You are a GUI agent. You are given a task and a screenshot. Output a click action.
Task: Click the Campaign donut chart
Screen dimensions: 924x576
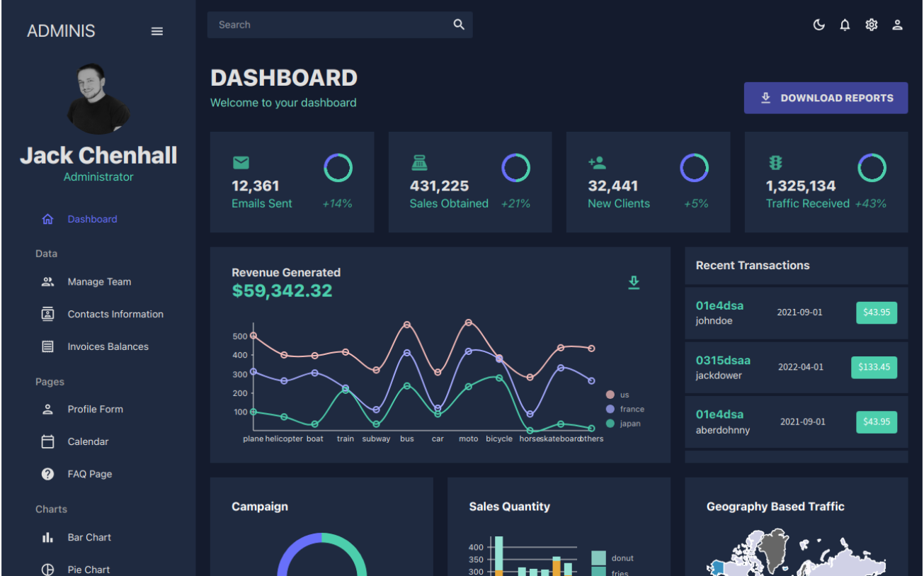(321, 555)
